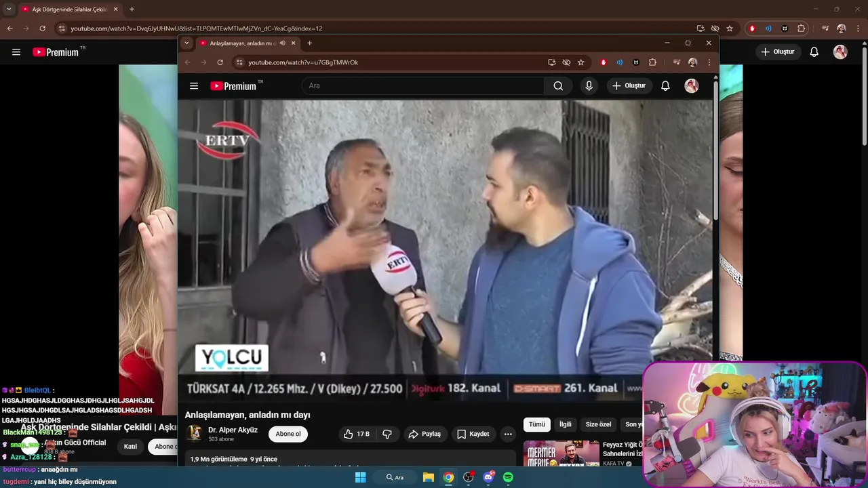Save video with the Kaydet button
868x488 pixels.
pos(473,434)
